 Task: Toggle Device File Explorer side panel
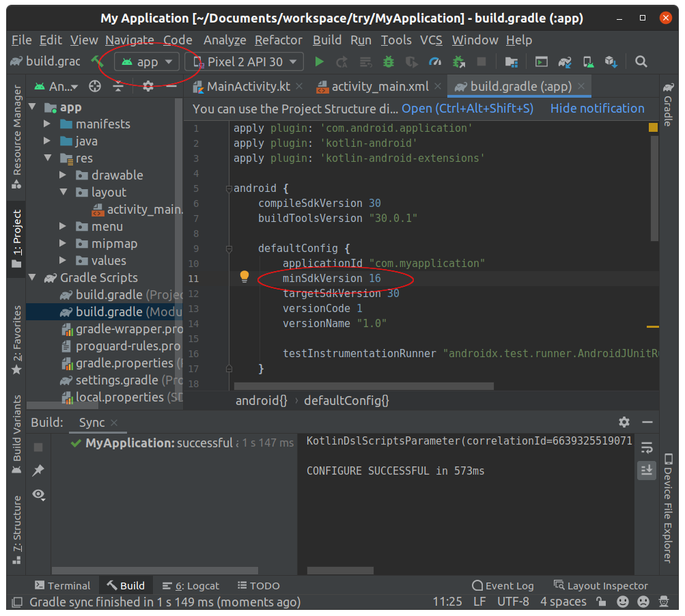(669, 508)
